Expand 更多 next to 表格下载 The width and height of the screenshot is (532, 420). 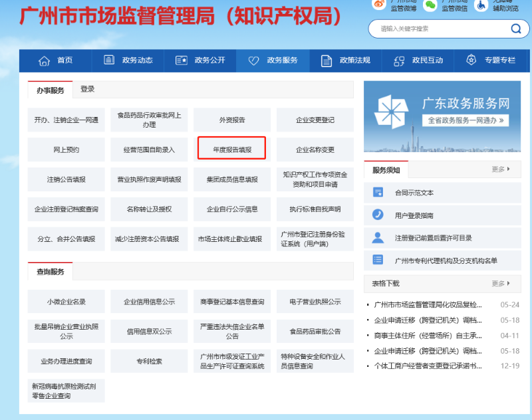coord(501,284)
